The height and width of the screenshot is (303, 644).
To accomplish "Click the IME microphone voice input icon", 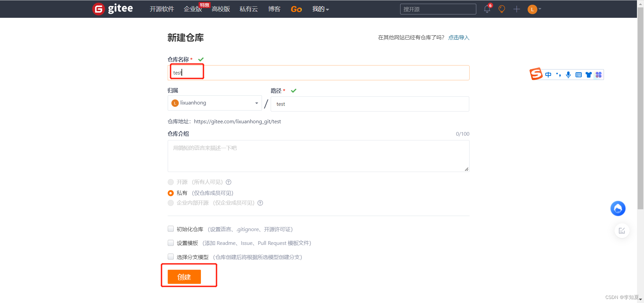I will click(568, 75).
